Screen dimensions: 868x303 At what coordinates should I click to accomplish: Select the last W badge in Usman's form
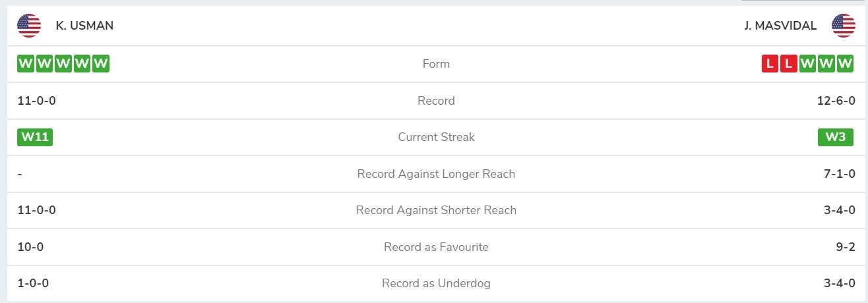101,64
